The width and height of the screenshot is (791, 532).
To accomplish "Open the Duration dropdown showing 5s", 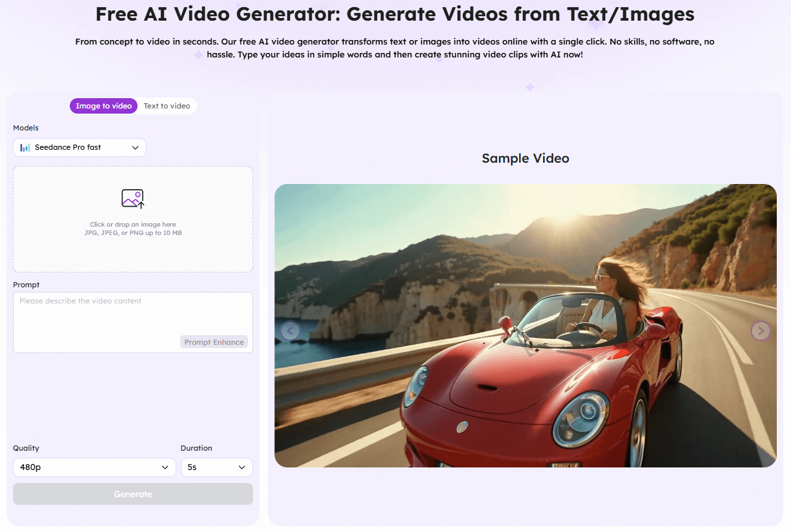I will point(216,467).
